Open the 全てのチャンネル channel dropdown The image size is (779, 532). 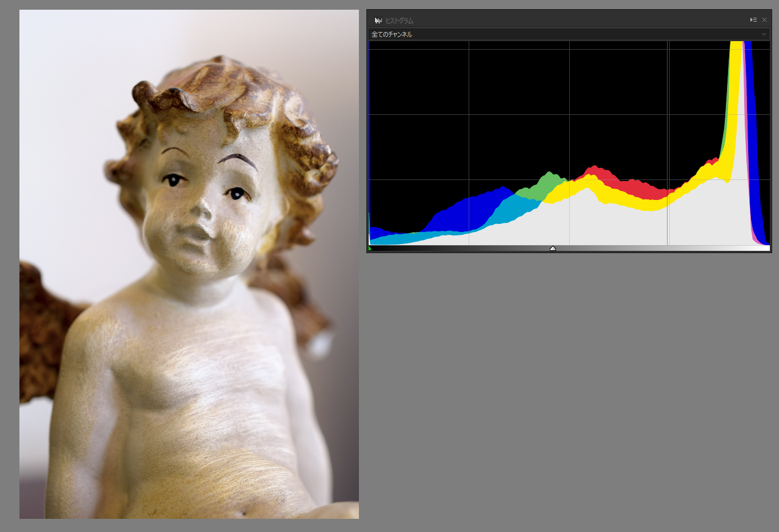pos(569,34)
